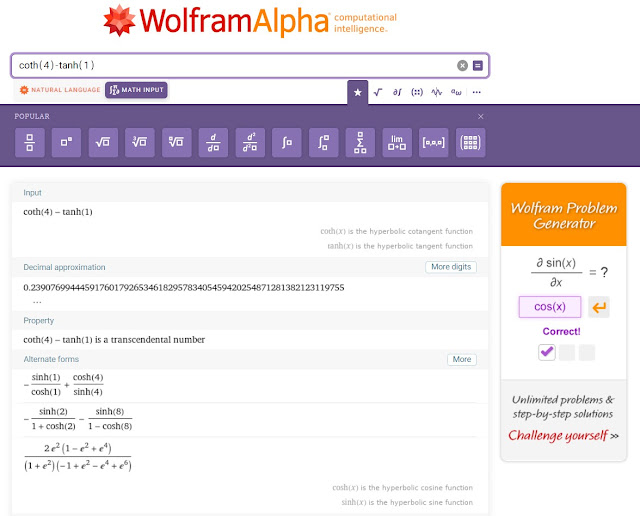Open the Challenge yourself link

563,436
